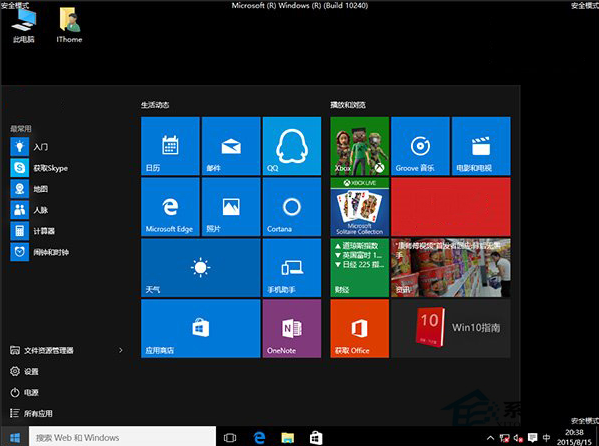Show hidden system tray icons

click(491, 438)
